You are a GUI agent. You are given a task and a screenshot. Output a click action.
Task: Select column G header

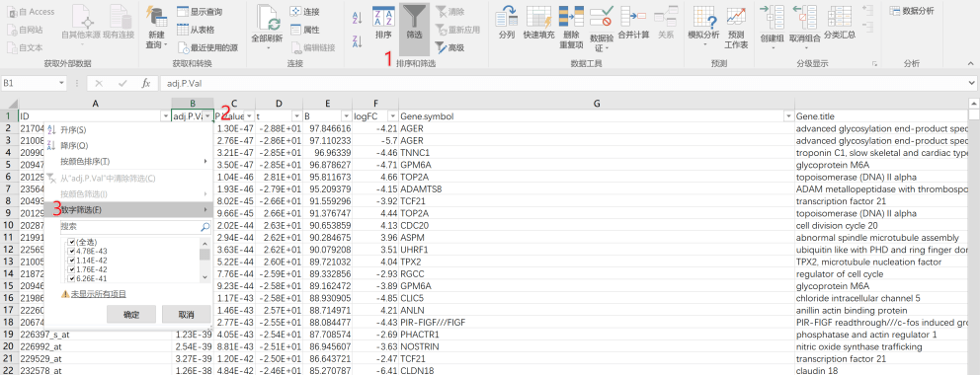tap(597, 103)
